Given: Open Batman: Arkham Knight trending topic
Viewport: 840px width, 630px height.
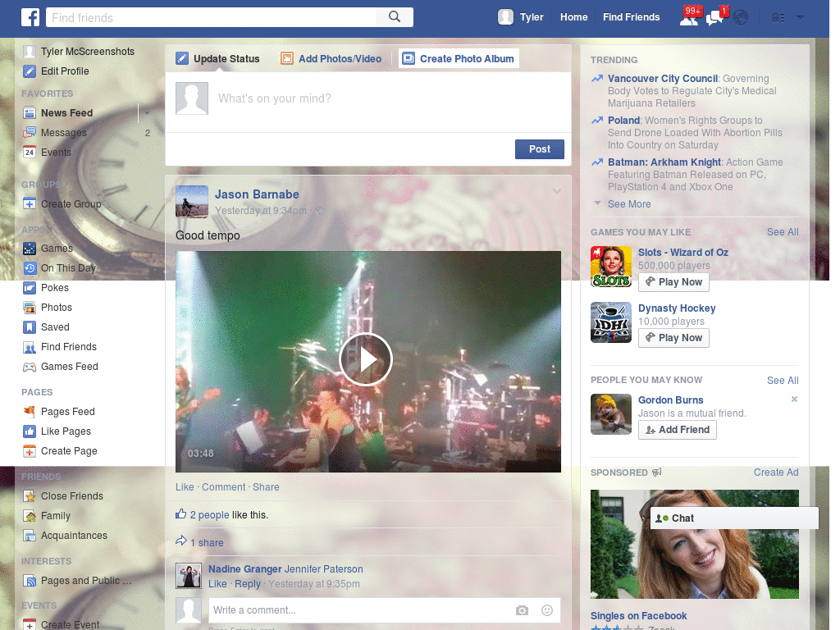Looking at the screenshot, I should [x=664, y=162].
